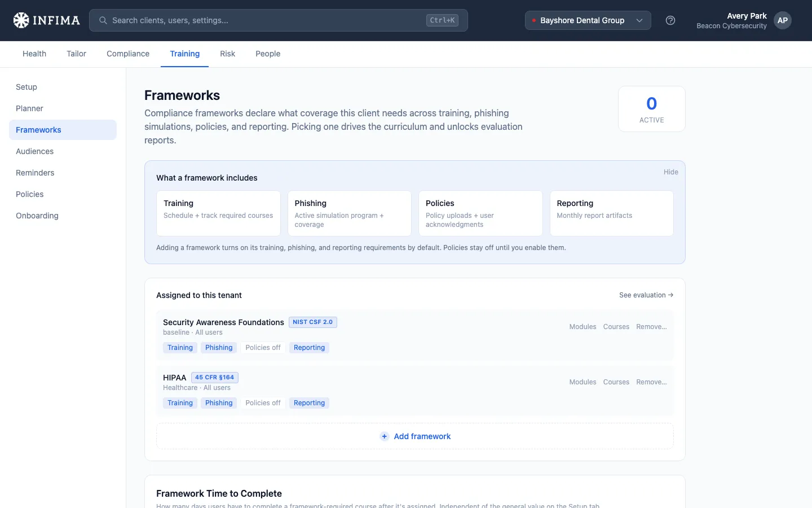This screenshot has width=812, height=508.
Task: Hide the What a framework includes panel
Action: pyautogui.click(x=670, y=172)
